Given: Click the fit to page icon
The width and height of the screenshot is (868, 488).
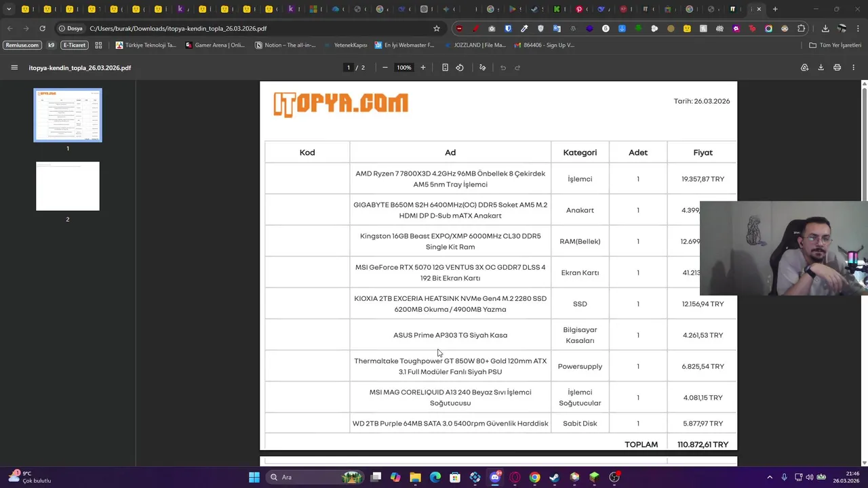Looking at the screenshot, I should tap(445, 68).
